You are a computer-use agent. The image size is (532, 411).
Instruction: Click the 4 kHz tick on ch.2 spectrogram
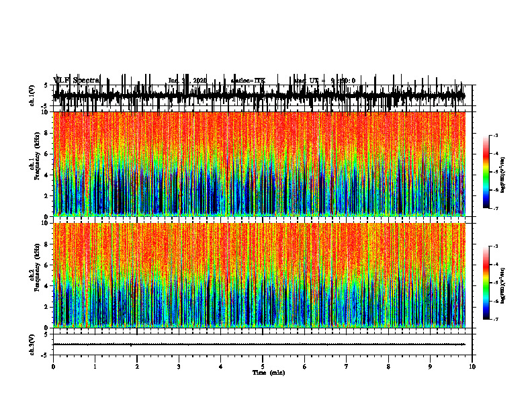click(x=46, y=286)
